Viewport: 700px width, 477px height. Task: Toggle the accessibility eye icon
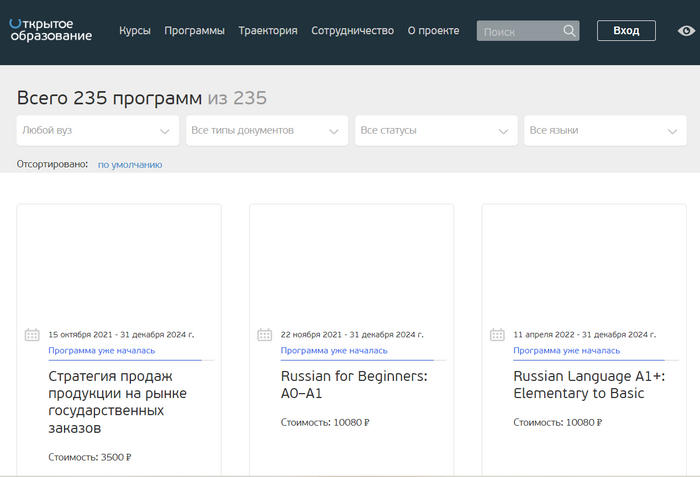click(685, 31)
